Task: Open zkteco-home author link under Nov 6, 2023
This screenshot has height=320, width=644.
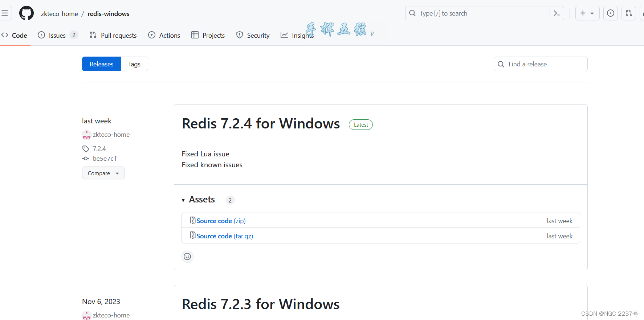Action: [111, 315]
